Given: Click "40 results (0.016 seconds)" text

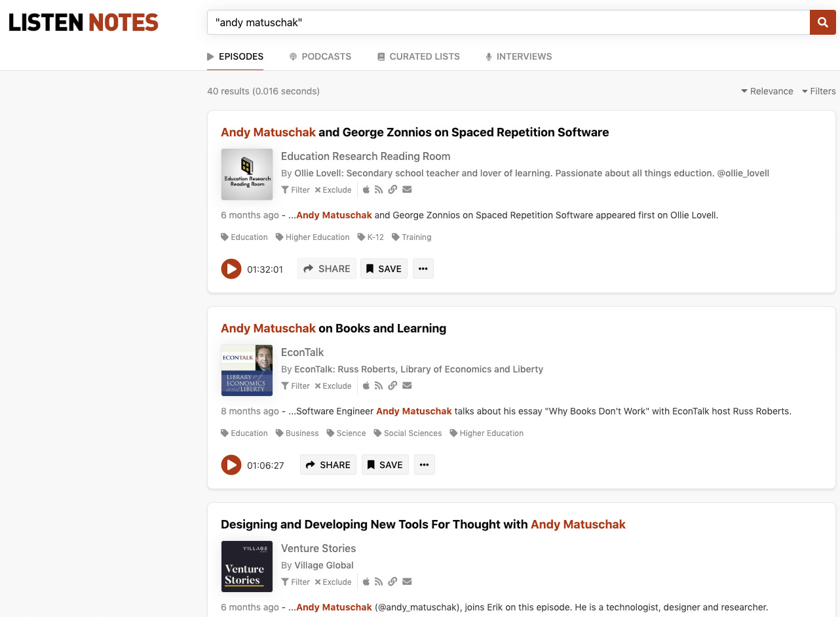Looking at the screenshot, I should (263, 91).
